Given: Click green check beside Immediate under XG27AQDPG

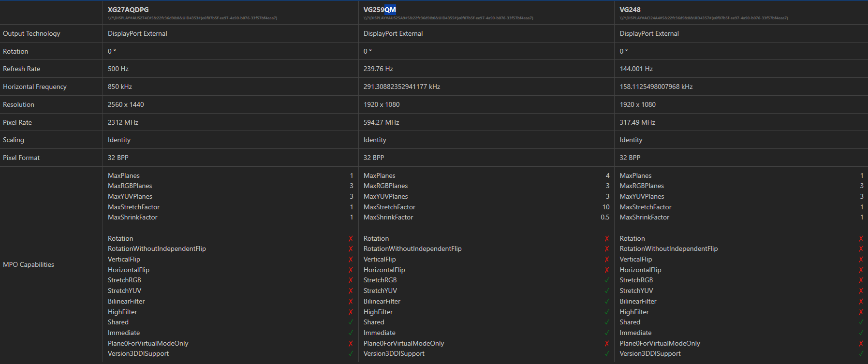Looking at the screenshot, I should point(351,333).
